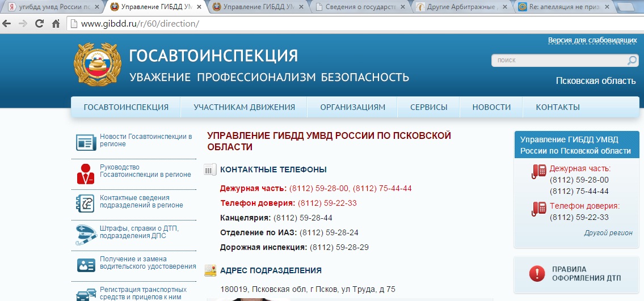Click the Версия для слабовидящих link
The image size is (644, 301).
[x=592, y=40]
